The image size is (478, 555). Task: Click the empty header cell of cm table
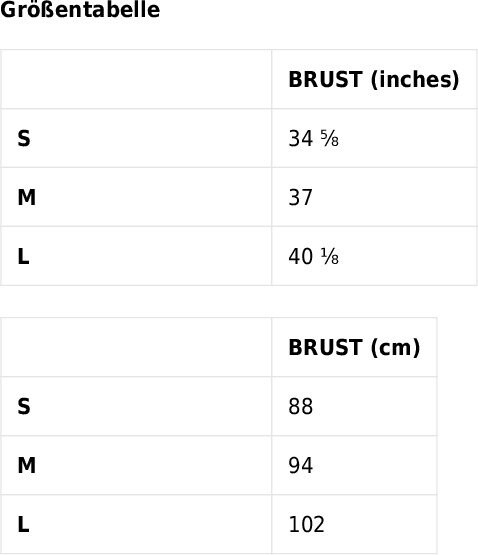click(x=136, y=347)
